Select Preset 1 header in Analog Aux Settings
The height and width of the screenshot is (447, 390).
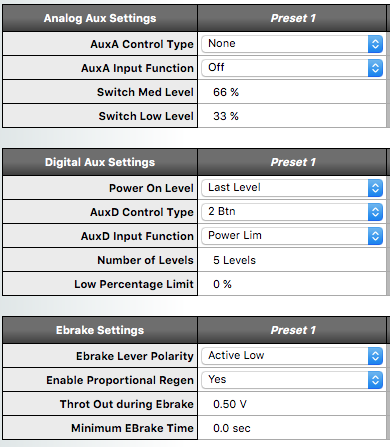[293, 18]
